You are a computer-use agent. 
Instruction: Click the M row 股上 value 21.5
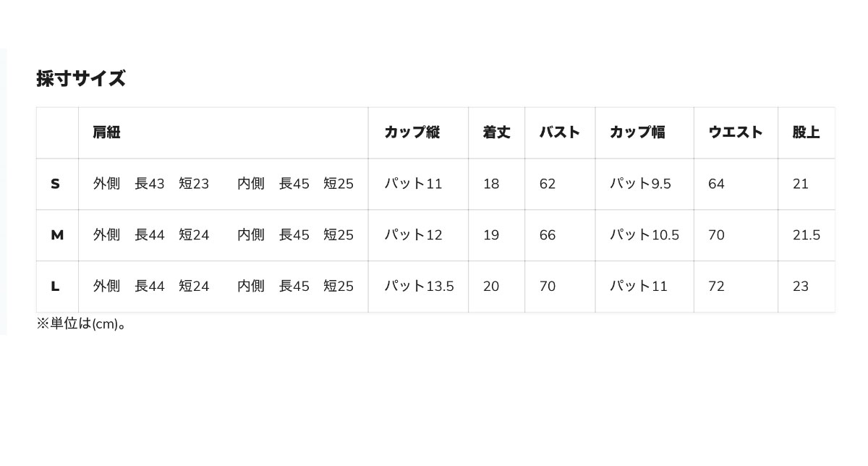807,235
